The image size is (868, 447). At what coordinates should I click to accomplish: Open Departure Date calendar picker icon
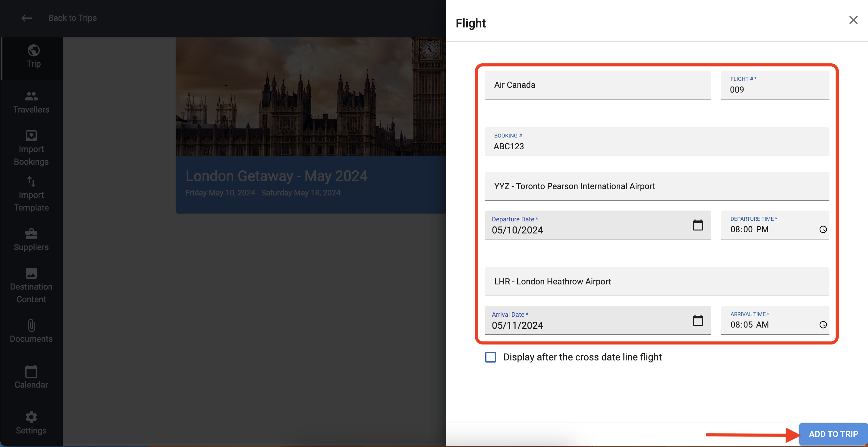tap(698, 225)
